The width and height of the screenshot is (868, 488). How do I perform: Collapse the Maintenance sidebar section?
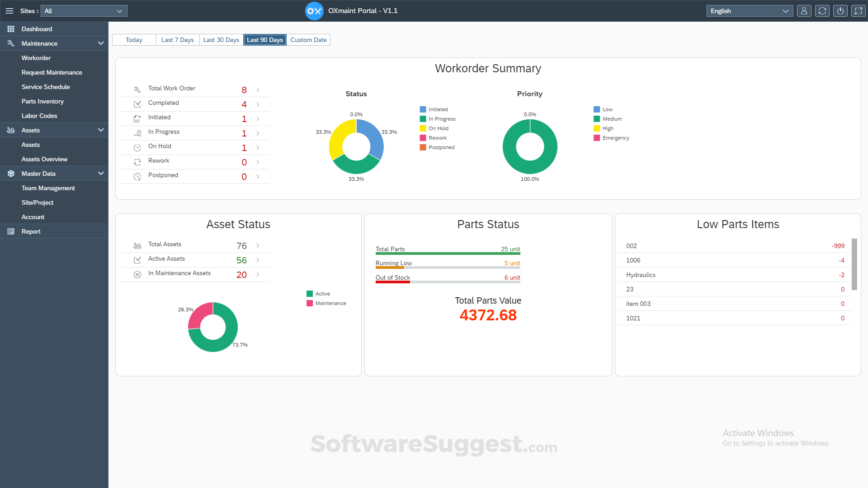click(x=100, y=43)
